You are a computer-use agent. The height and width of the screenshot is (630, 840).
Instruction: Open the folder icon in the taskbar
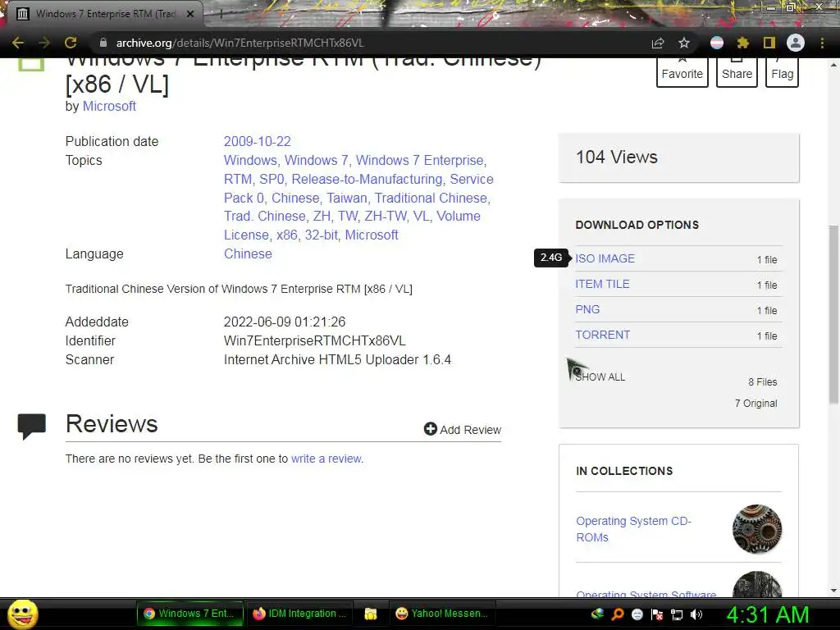pos(371,614)
